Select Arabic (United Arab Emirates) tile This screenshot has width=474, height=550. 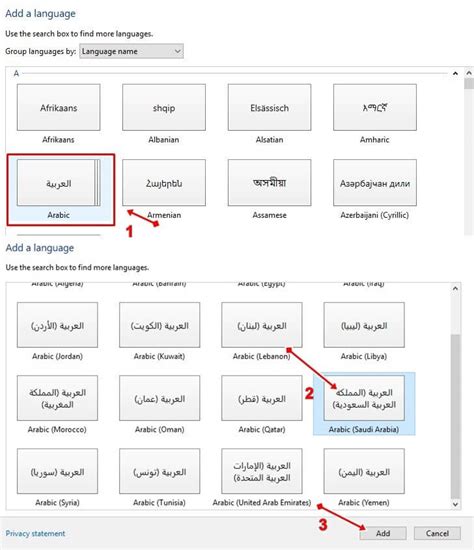coord(262,471)
